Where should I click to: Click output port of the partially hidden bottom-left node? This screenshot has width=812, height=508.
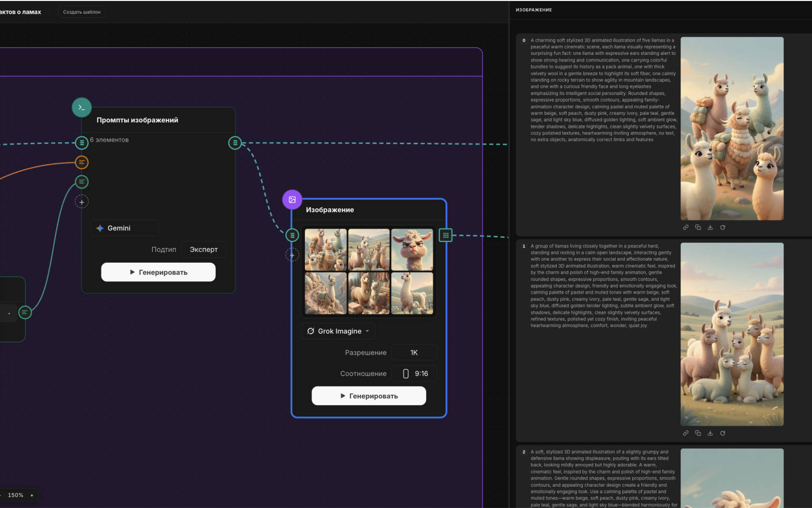pos(25,312)
